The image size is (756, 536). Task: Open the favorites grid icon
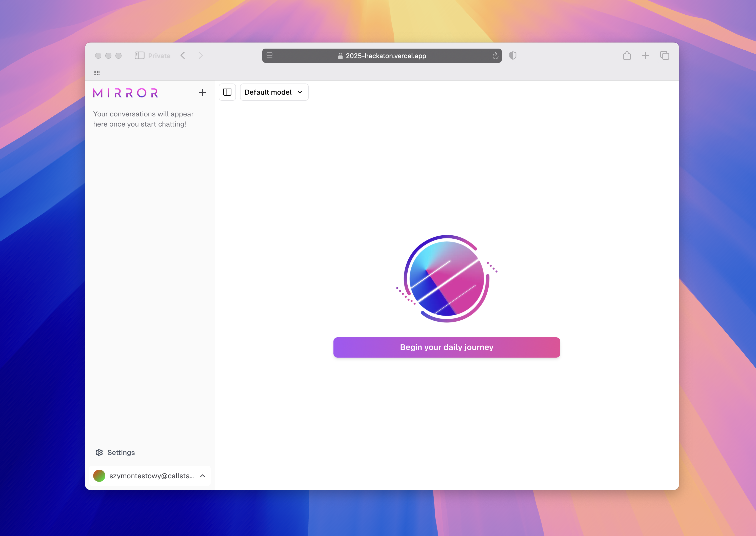(x=96, y=73)
